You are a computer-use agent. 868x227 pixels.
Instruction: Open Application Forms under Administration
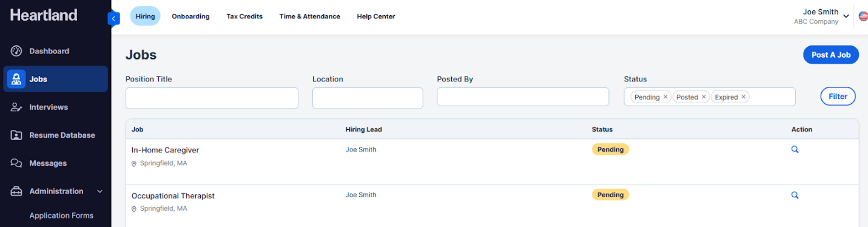61,215
